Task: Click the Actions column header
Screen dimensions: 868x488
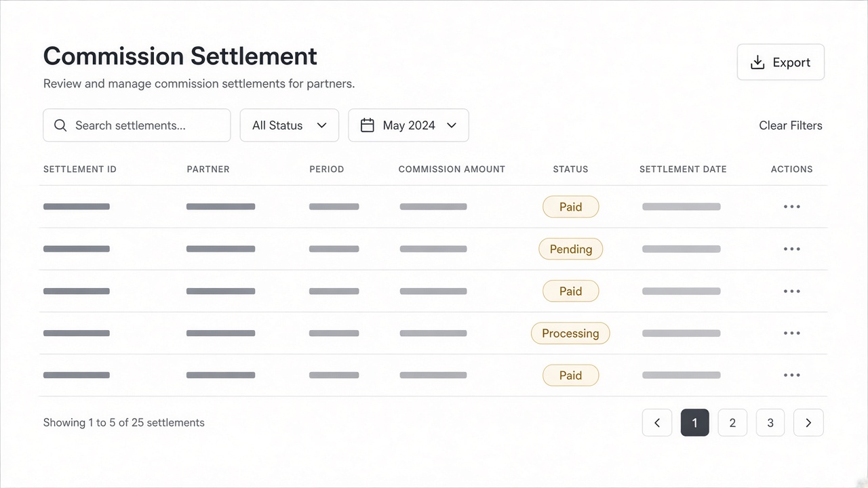Action: [791, 169]
